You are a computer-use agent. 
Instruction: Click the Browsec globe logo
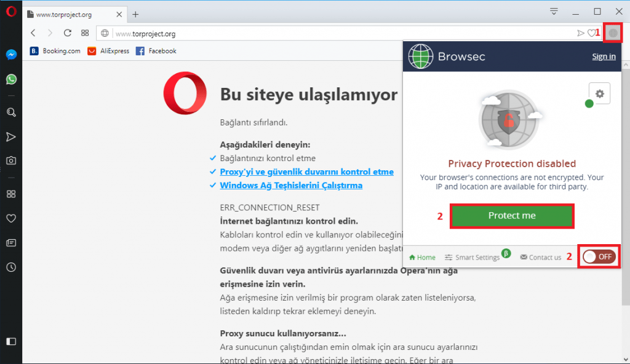[421, 56]
